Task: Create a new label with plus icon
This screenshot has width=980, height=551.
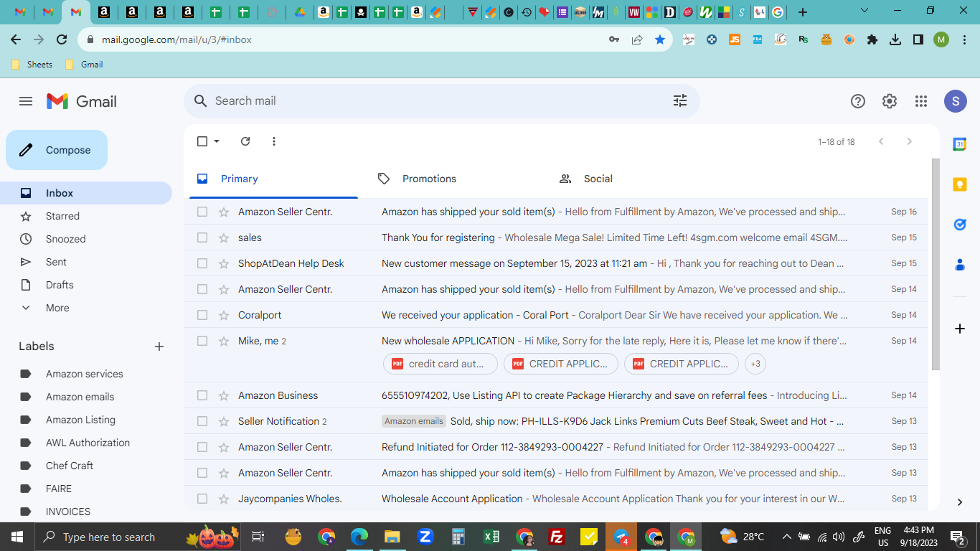Action: pyautogui.click(x=159, y=347)
